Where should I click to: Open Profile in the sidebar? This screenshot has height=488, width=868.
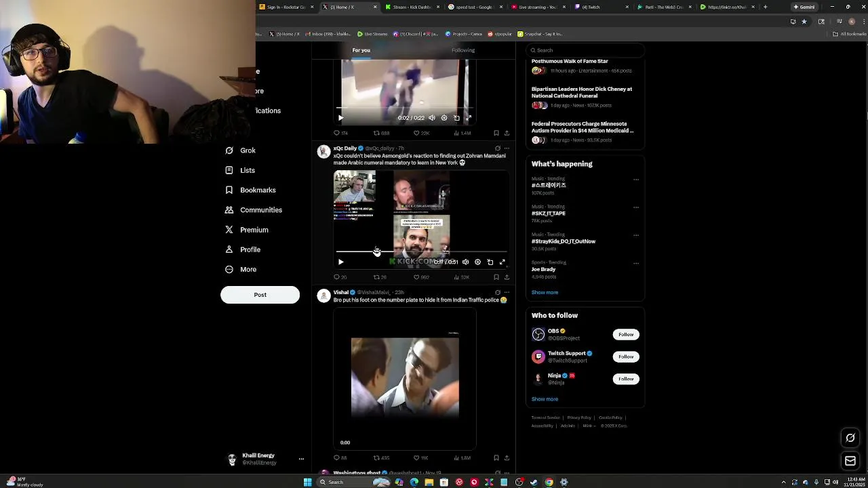coord(242,249)
